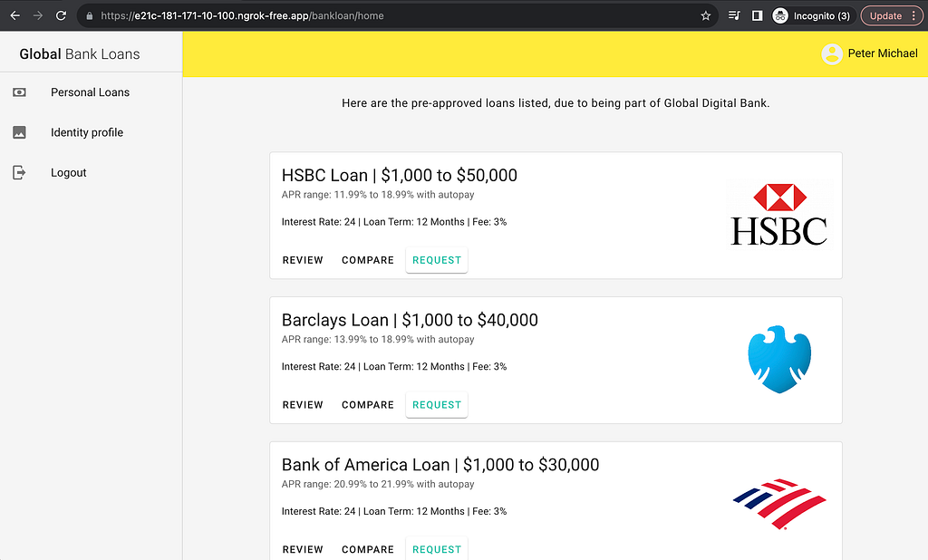This screenshot has width=928, height=560.
Task: Compare the Barclays Loan
Action: coord(368,405)
